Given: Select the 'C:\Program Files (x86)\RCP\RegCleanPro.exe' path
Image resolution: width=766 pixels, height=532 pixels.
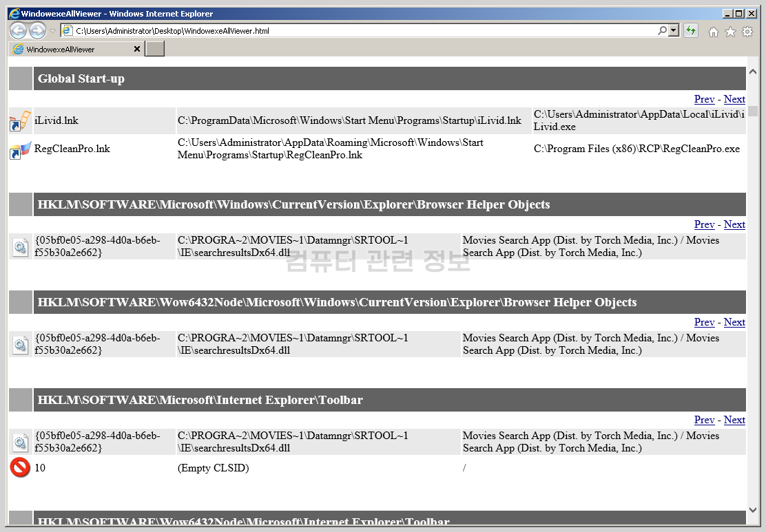Looking at the screenshot, I should pyautogui.click(x=636, y=149).
